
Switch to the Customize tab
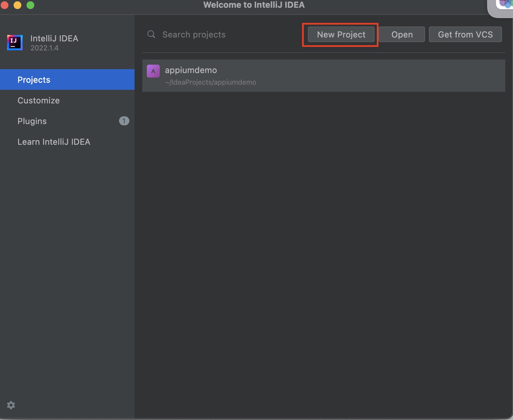tap(38, 100)
